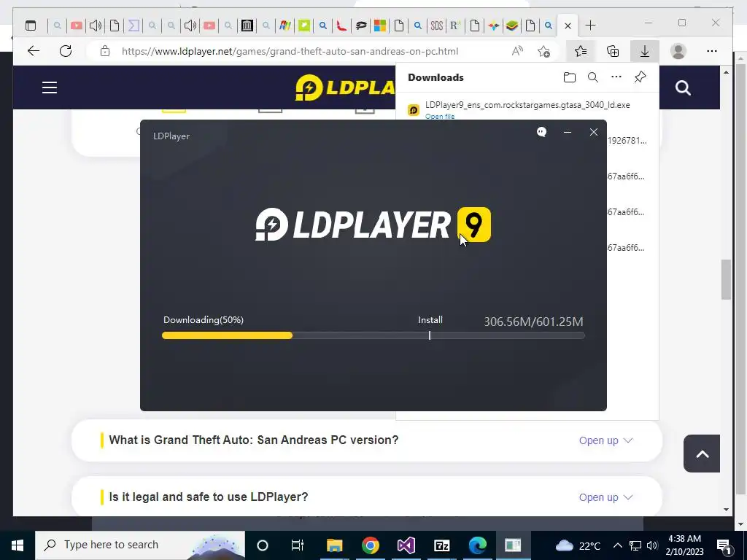Close the LDPlayer installer window
The width and height of the screenshot is (747, 560).
[x=594, y=132]
